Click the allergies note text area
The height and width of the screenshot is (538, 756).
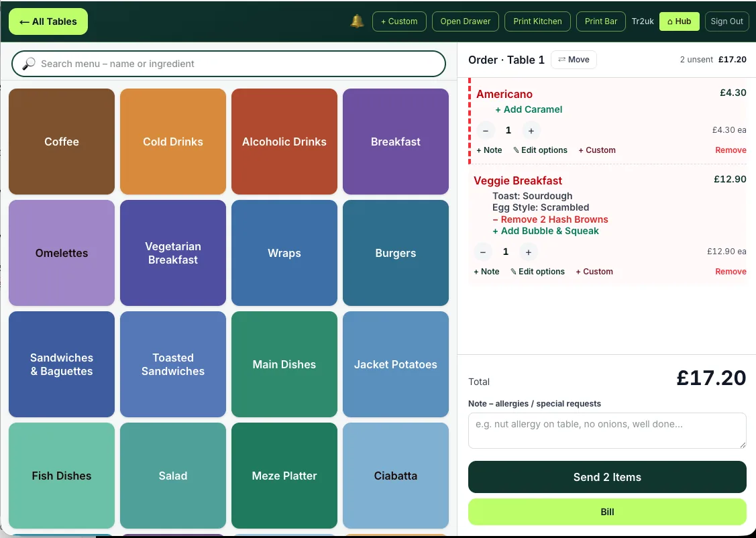(x=607, y=431)
